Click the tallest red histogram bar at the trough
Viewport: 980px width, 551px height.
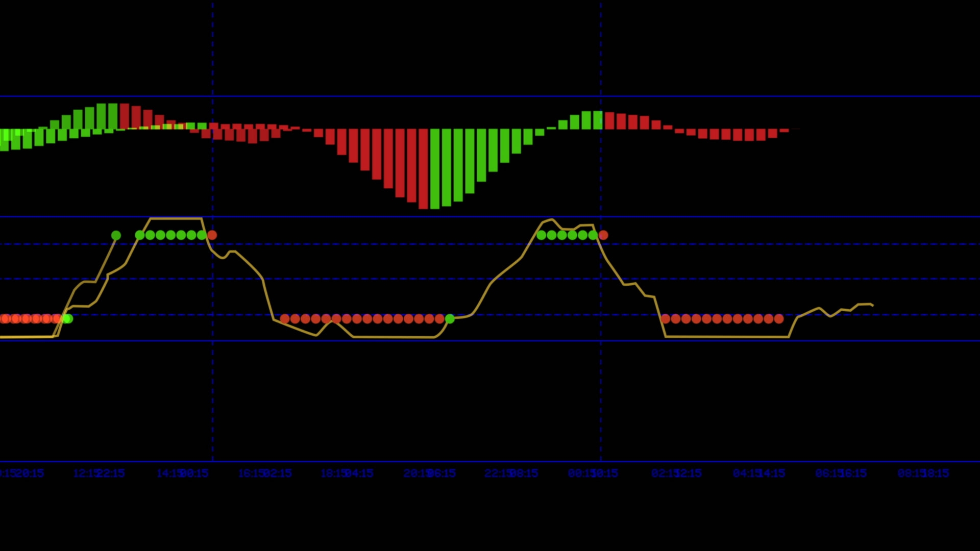pyautogui.click(x=423, y=169)
